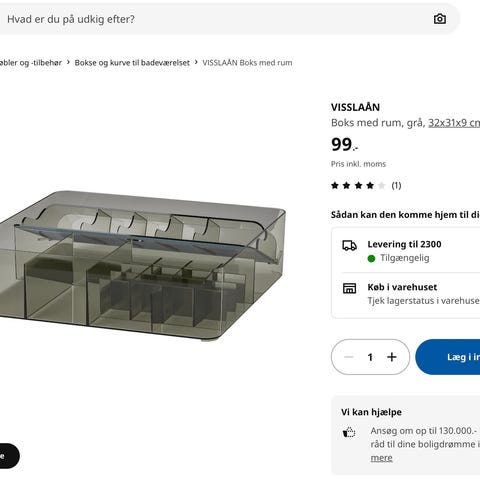Click the delivery truck icon
The width and height of the screenshot is (480, 480).
click(x=349, y=246)
